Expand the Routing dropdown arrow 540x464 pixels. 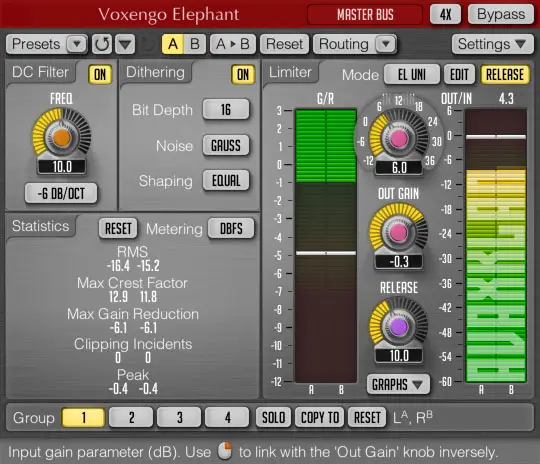(386, 44)
